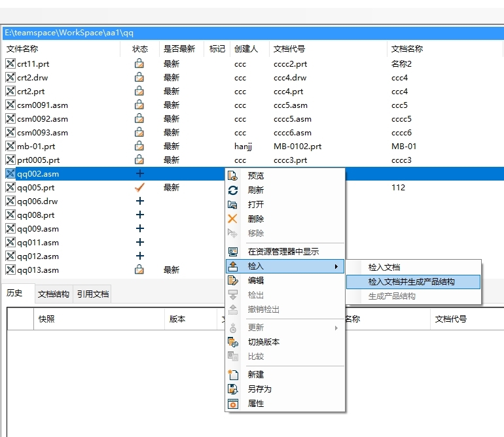Click the checkmark status icon for qq005.prt
This screenshot has width=504, height=437.
click(139, 187)
